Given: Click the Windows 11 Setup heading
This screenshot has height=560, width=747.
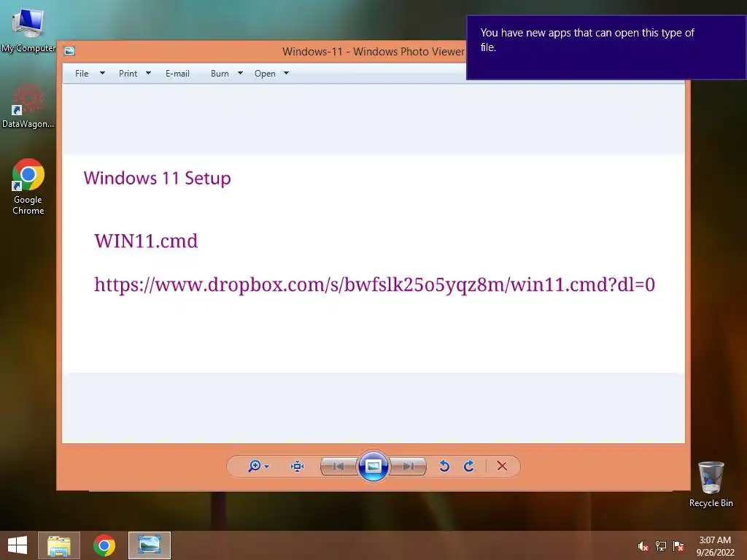Looking at the screenshot, I should coord(158,178).
